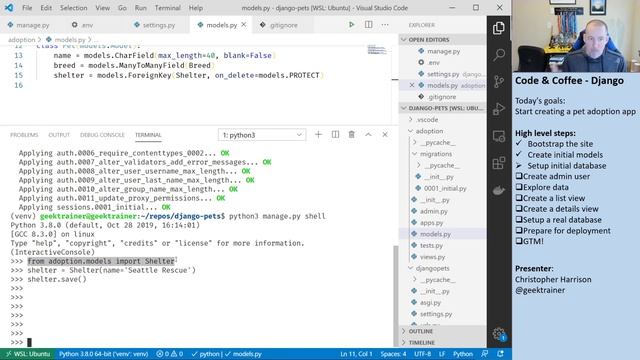Change indentation via Spaces: 4
The height and width of the screenshot is (360, 640).
point(393,354)
